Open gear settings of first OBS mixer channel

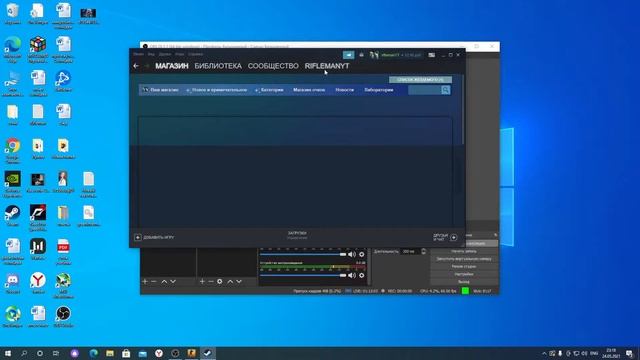362,254
